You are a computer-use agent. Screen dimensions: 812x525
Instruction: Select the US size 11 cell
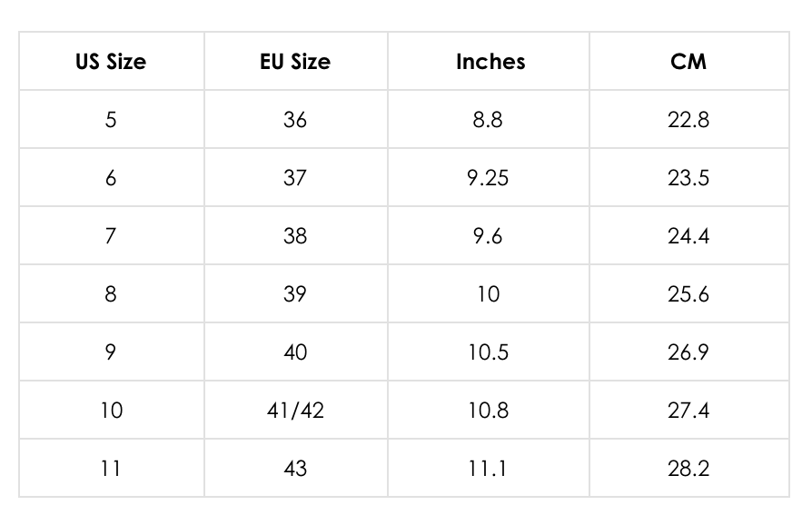[x=111, y=469]
